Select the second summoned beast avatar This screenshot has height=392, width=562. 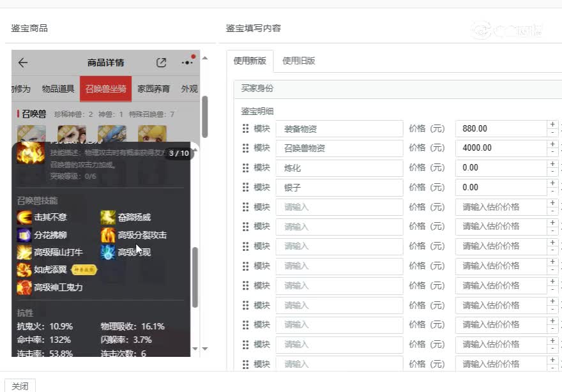72,133
